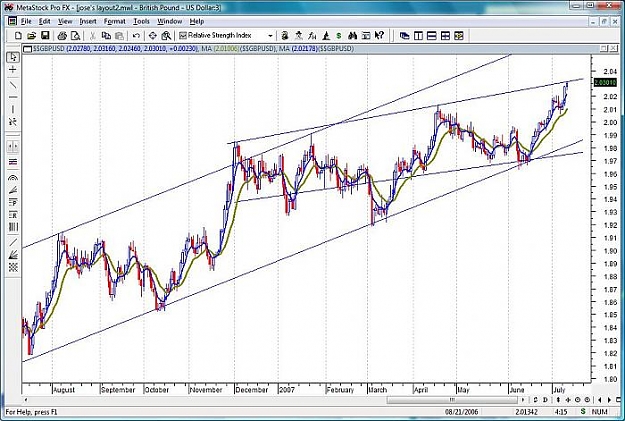Select the vertical cycle lines tool

tap(13, 227)
